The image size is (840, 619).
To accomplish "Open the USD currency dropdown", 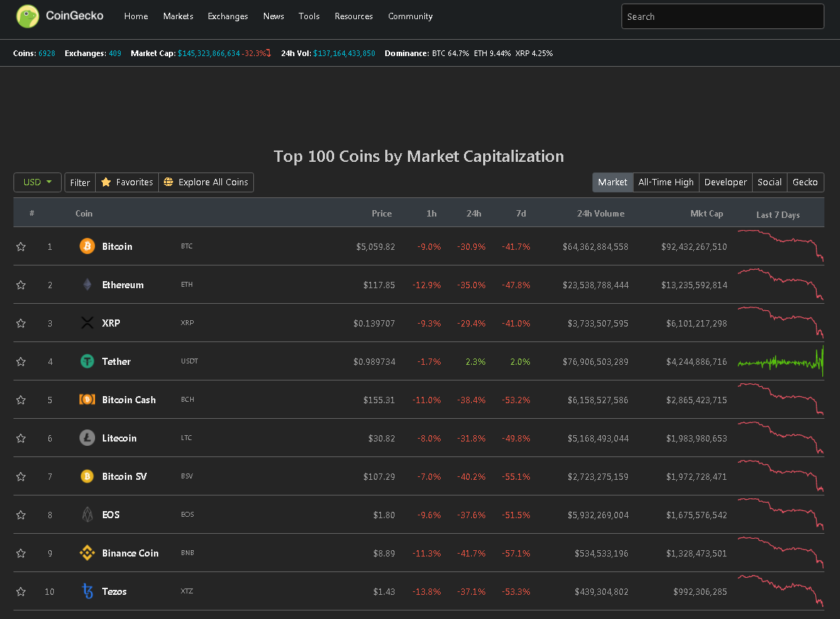I will tap(38, 182).
